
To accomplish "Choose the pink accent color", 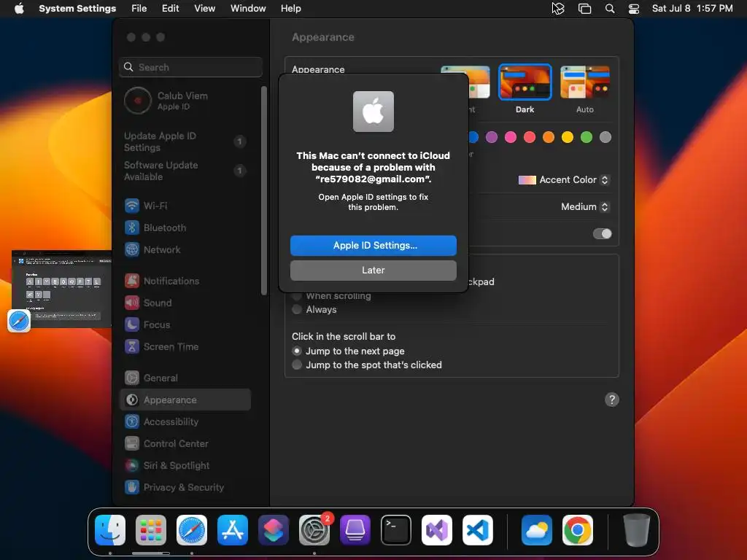I will (511, 137).
